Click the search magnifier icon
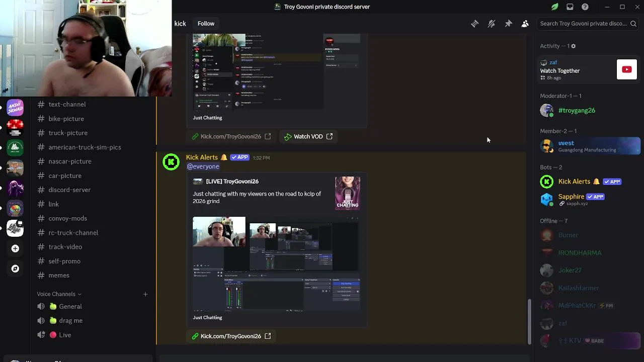Image resolution: width=644 pixels, height=362 pixels. coord(633,24)
